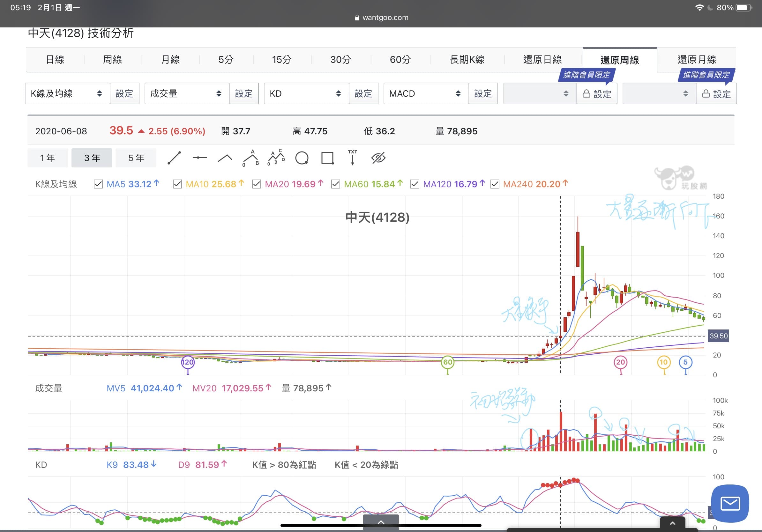The image size is (762, 532).
Task: Select the circle drawing tool
Action: point(302,158)
